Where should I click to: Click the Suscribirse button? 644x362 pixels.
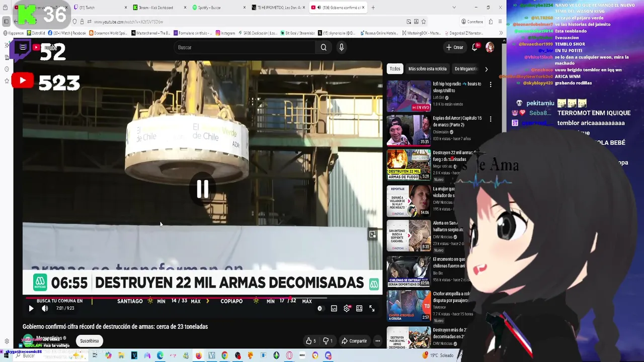(x=90, y=341)
